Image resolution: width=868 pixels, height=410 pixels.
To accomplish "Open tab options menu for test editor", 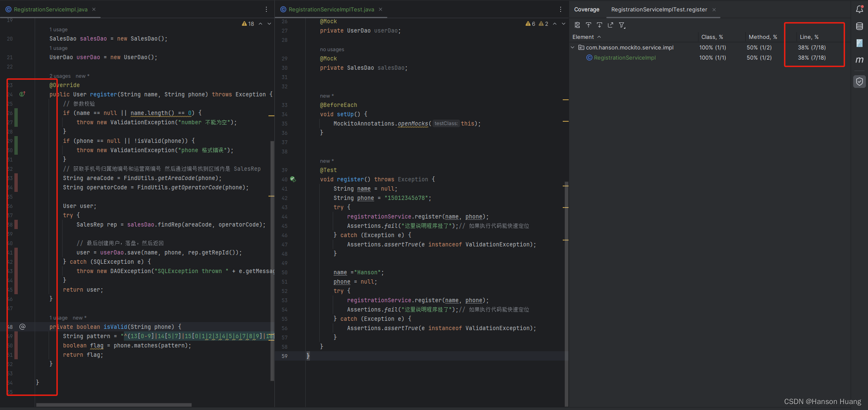I will [x=561, y=9].
